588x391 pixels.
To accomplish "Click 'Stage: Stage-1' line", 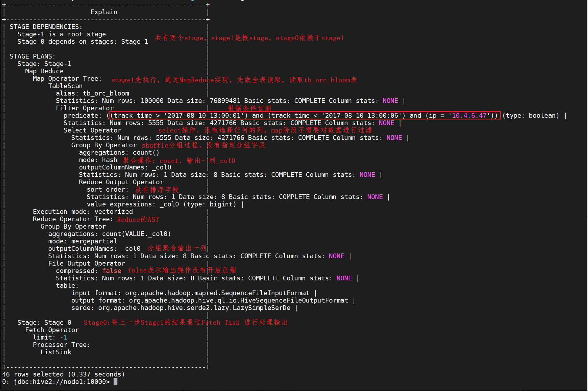I will (44, 64).
